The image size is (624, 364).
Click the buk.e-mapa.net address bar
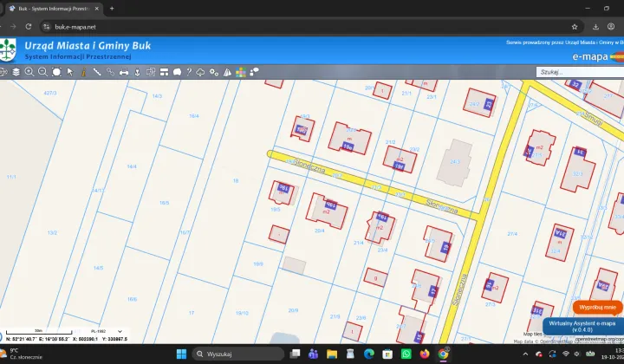311,27
